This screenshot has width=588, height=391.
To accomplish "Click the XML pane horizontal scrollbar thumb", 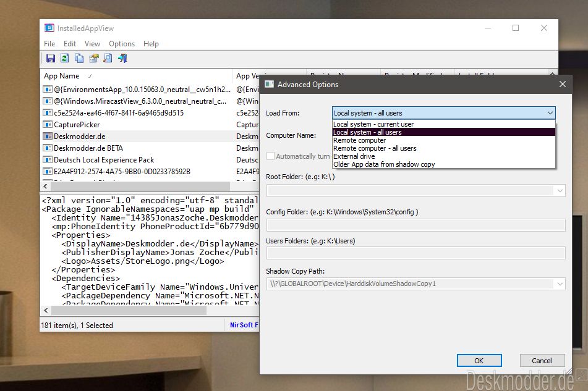I will tap(129, 311).
